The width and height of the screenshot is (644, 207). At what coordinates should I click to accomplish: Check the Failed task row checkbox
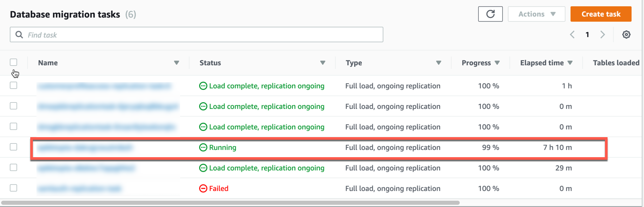click(x=14, y=188)
